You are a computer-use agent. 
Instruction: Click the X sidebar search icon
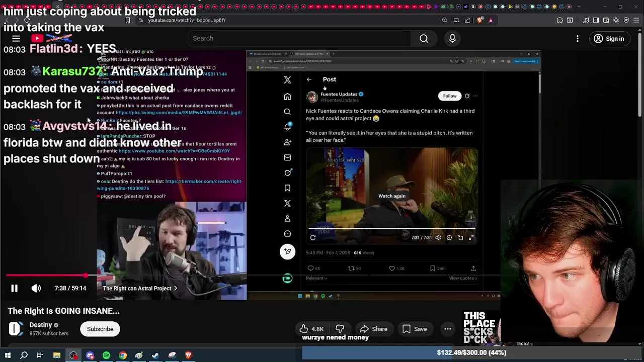pyautogui.click(x=287, y=112)
